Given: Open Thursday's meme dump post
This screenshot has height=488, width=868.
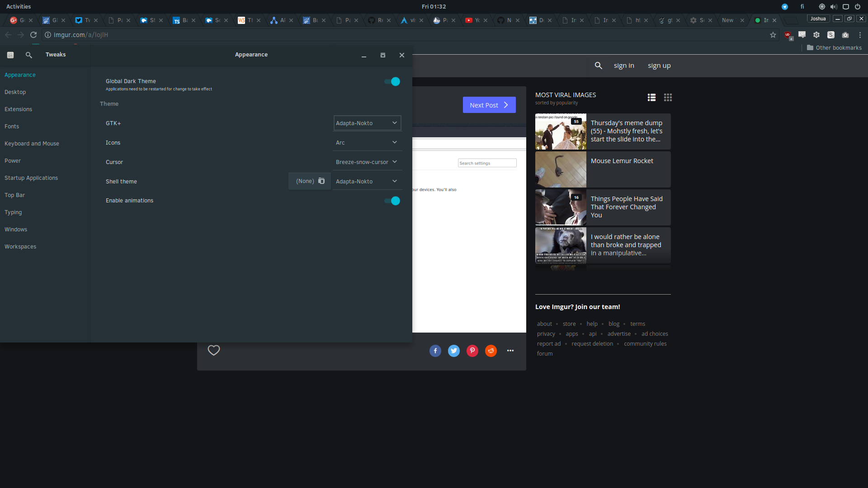Looking at the screenshot, I should click(603, 131).
